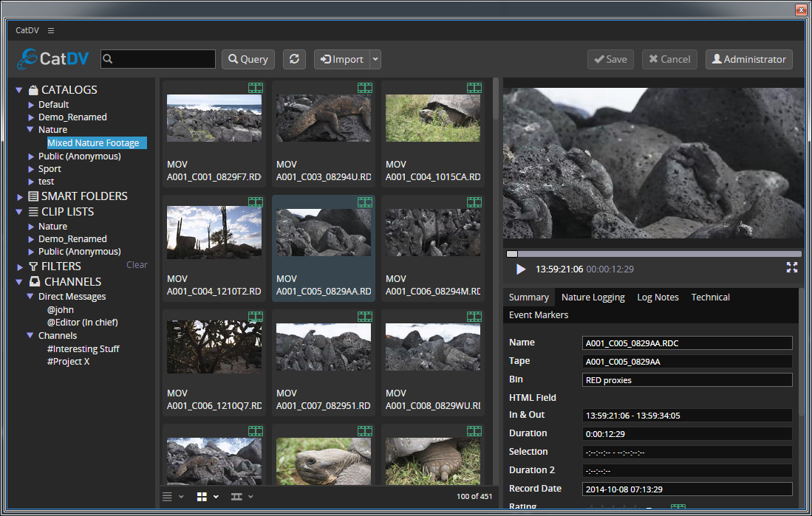Switch to the Nature Logging tab
Image resolution: width=812 pixels, height=516 pixels.
pos(593,297)
